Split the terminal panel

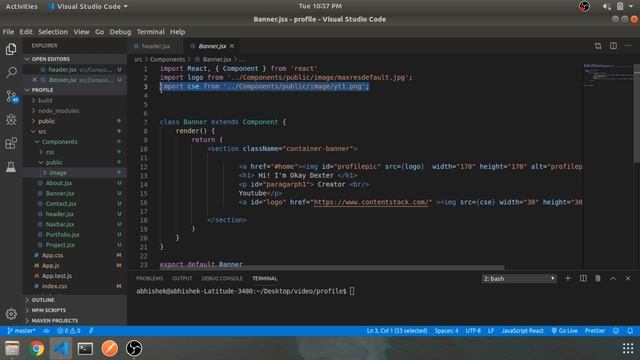[x=583, y=278]
